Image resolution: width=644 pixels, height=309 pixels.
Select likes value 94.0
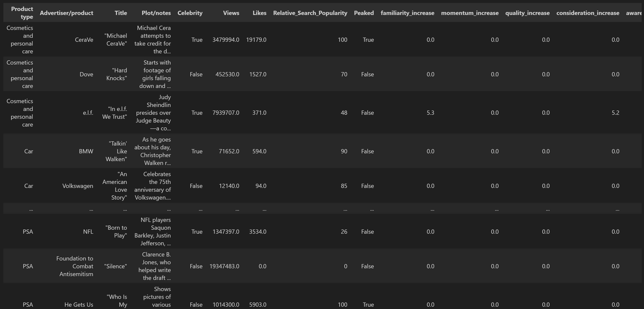click(x=261, y=186)
